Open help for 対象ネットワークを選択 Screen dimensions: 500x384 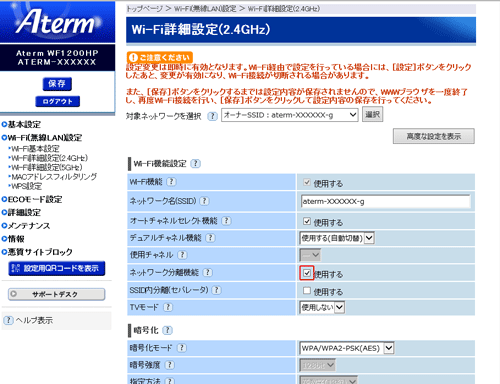click(212, 116)
